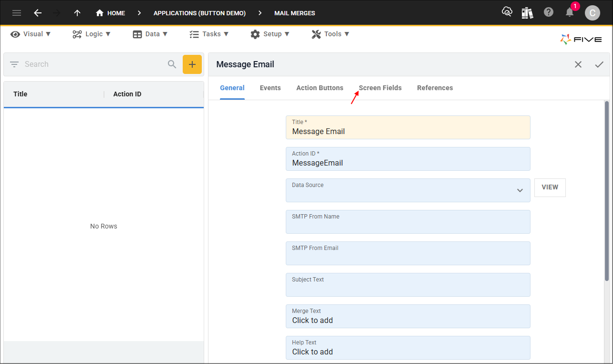Screen dimensions: 613x364
Task: Click the Five logo
Action: point(581,40)
